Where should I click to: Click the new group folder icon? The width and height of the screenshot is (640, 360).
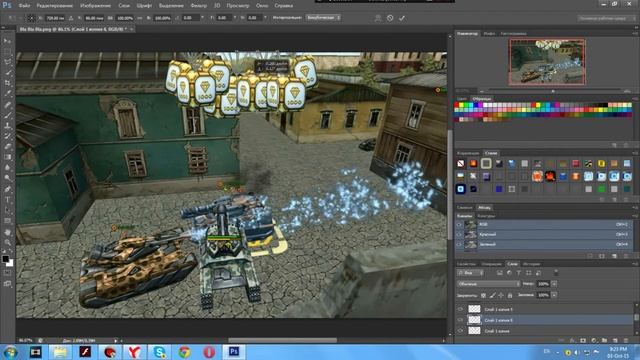click(x=604, y=340)
